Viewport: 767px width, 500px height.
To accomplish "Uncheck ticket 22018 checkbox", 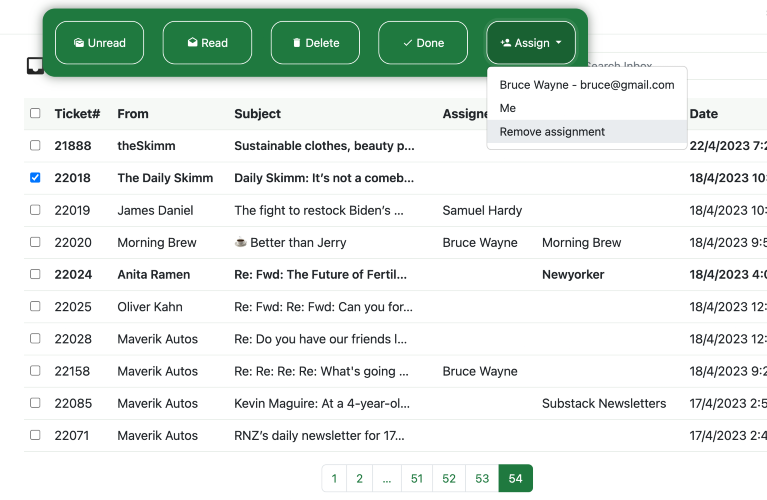I will [35, 178].
